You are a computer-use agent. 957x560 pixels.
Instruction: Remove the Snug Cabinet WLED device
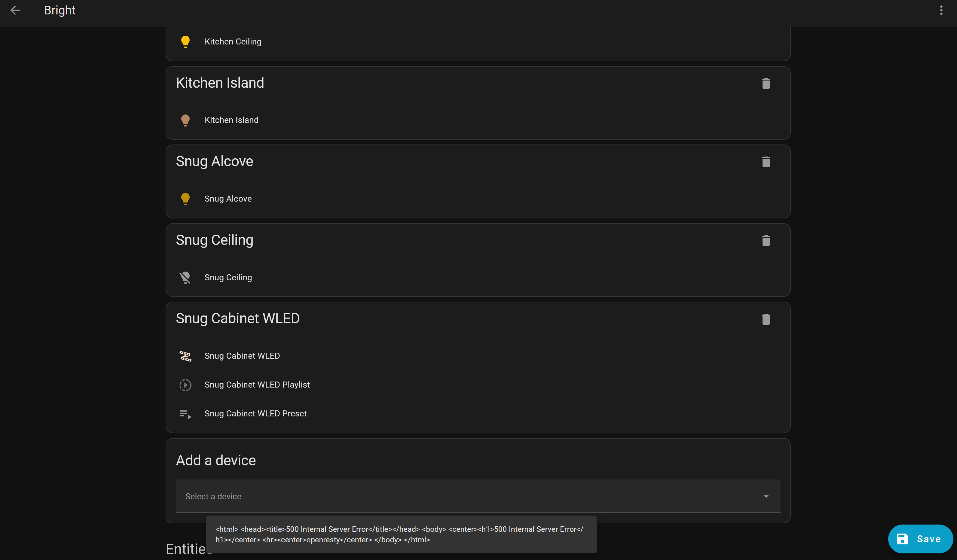(x=766, y=319)
